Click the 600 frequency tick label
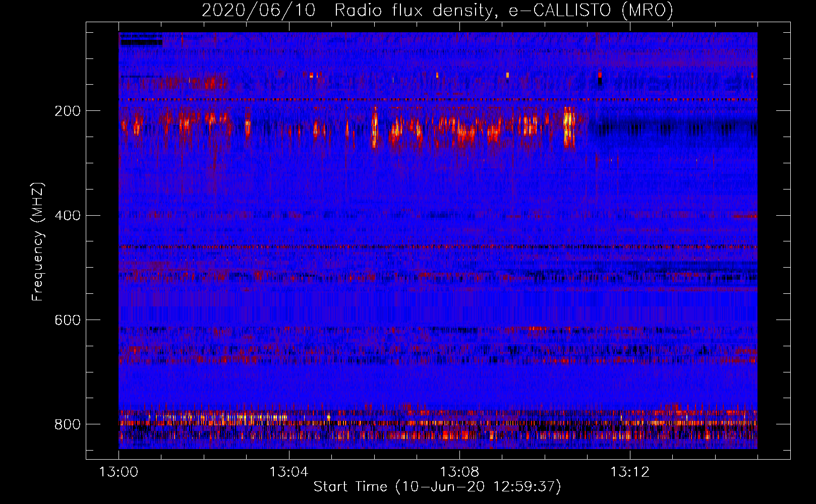Viewport: 816px width, 504px height. [x=67, y=321]
